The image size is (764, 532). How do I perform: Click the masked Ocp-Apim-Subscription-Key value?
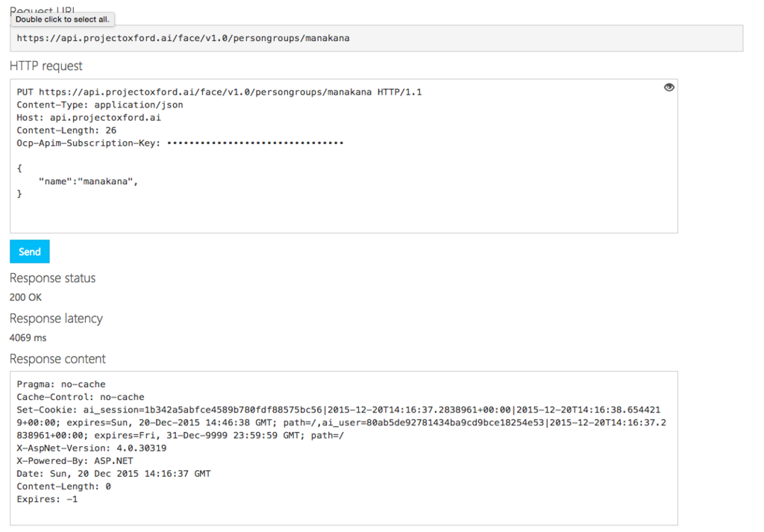tap(255, 143)
